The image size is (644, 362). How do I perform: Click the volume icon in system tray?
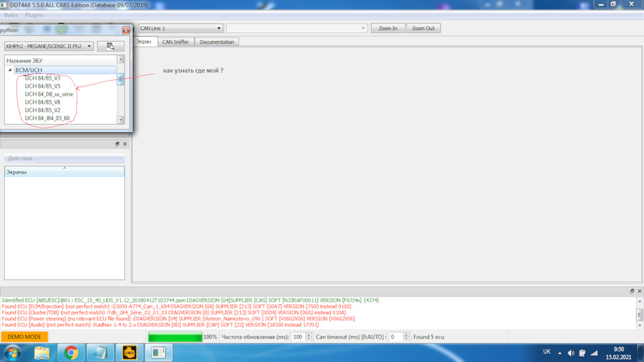pos(571,353)
